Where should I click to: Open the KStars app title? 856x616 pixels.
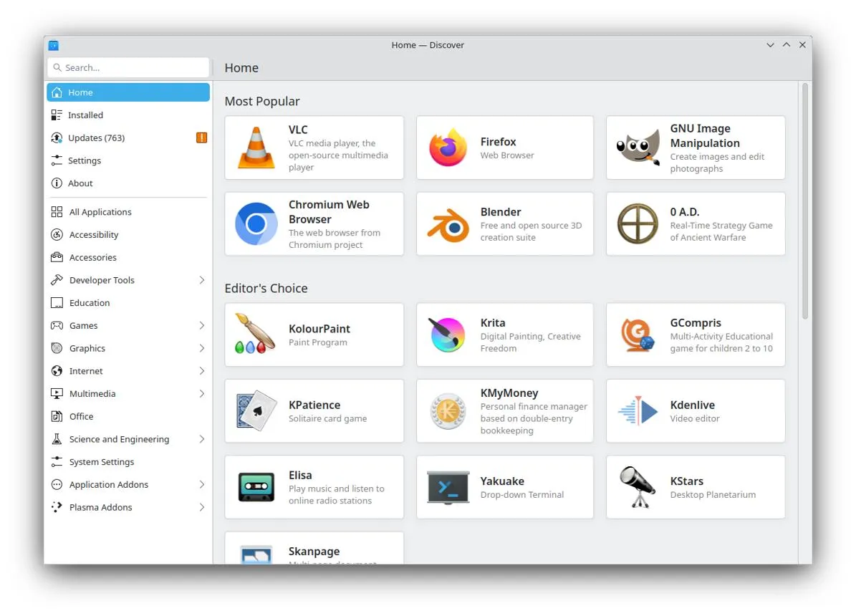pyautogui.click(x=687, y=481)
